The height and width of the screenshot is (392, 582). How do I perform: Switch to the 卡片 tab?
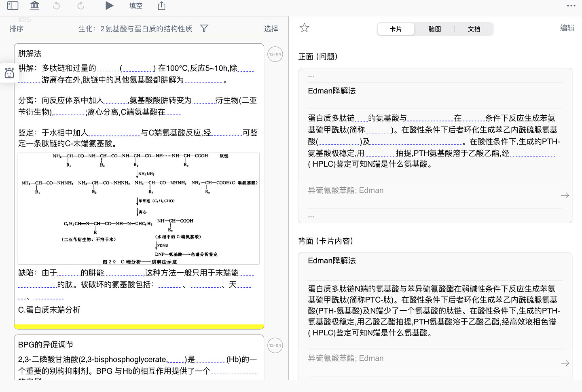396,29
